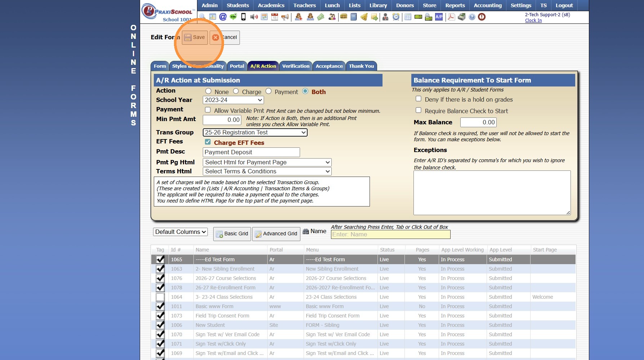
Task: Click the PDF document icon
Action: (451, 17)
